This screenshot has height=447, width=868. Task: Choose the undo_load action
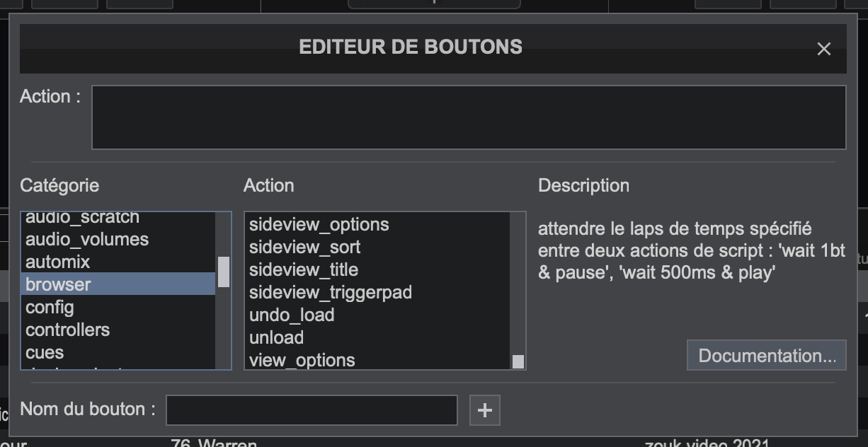tap(292, 315)
